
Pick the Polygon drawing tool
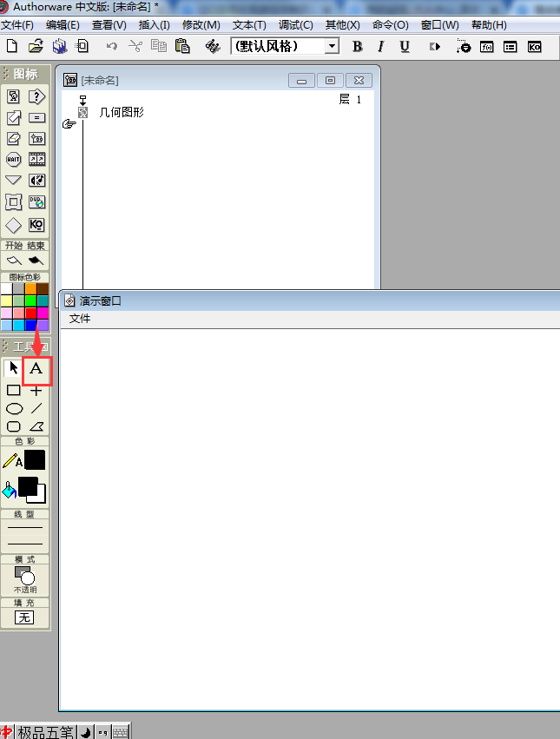36,426
